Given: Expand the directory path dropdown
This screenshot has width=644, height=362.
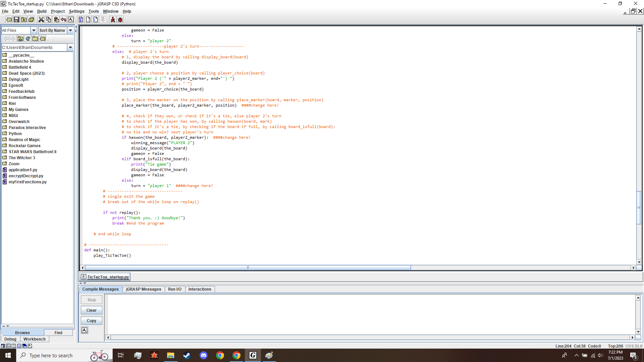Looking at the screenshot, I should pos(70,47).
